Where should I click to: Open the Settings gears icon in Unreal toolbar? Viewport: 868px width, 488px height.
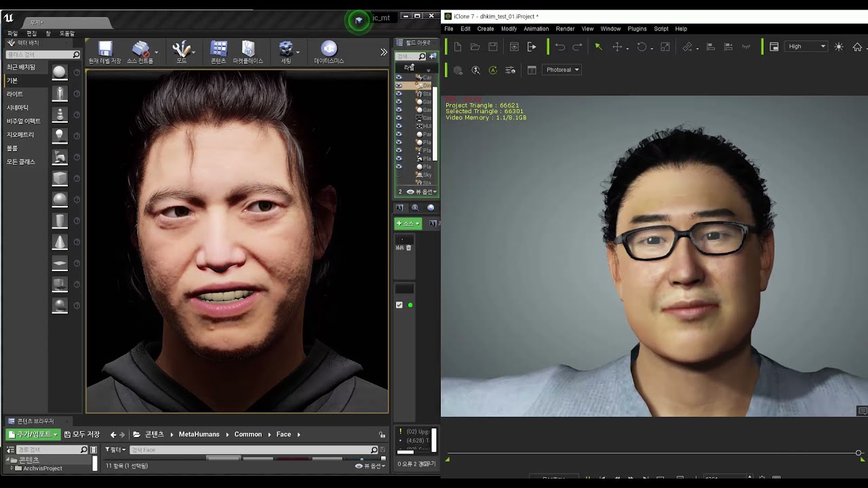(x=286, y=49)
